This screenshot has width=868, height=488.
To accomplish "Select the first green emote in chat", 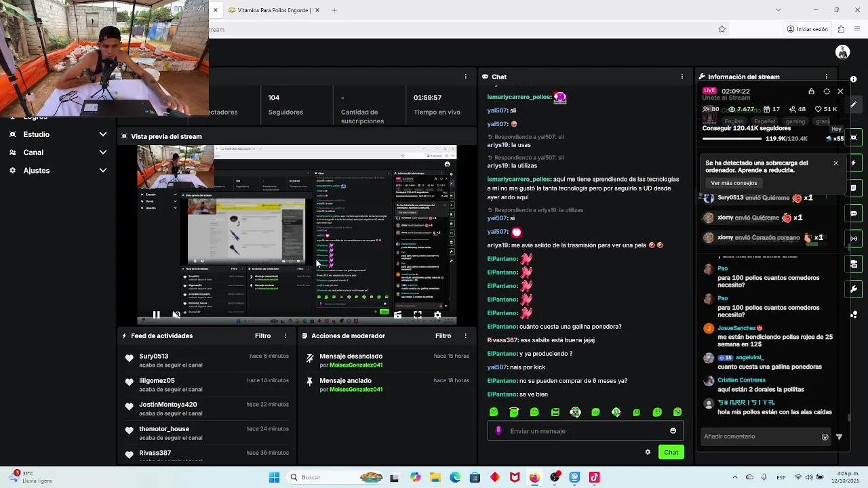I will pyautogui.click(x=494, y=412).
